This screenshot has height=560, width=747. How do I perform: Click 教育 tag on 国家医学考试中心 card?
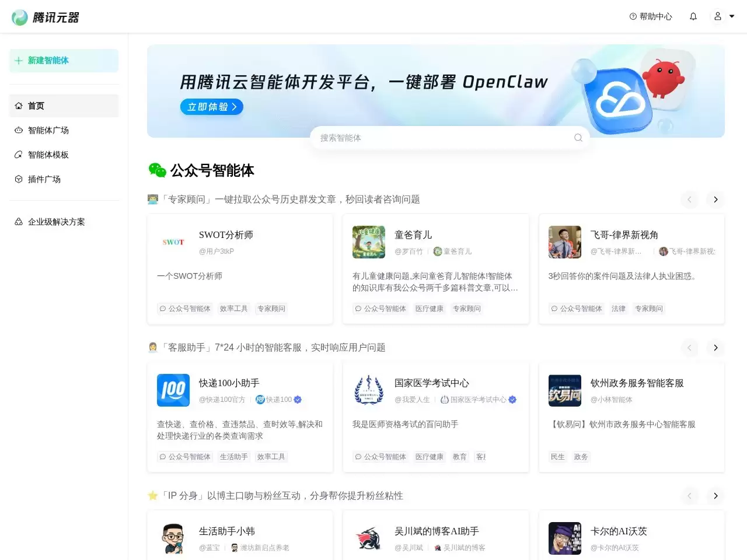tap(460, 457)
